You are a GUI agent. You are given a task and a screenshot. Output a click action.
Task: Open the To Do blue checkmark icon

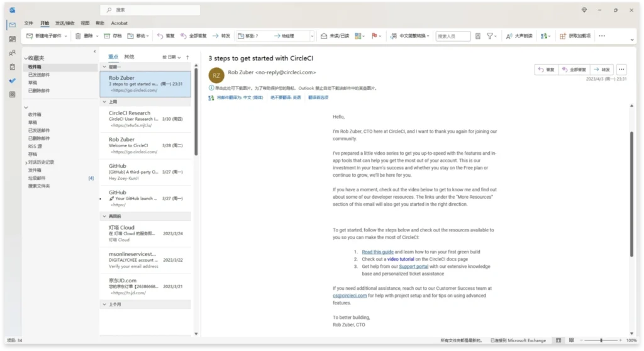click(x=13, y=81)
